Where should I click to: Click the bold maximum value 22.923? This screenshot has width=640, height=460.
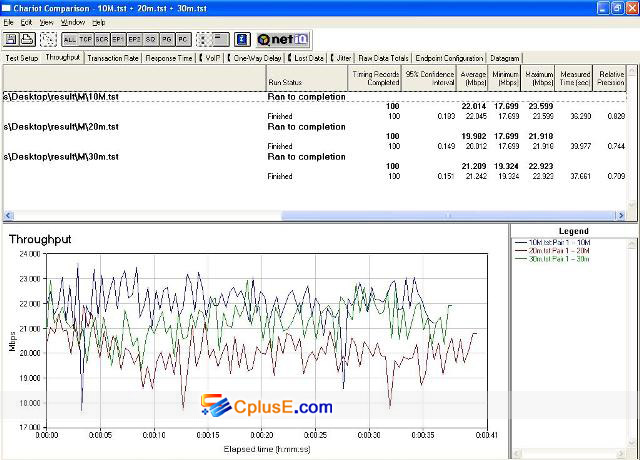click(x=541, y=166)
